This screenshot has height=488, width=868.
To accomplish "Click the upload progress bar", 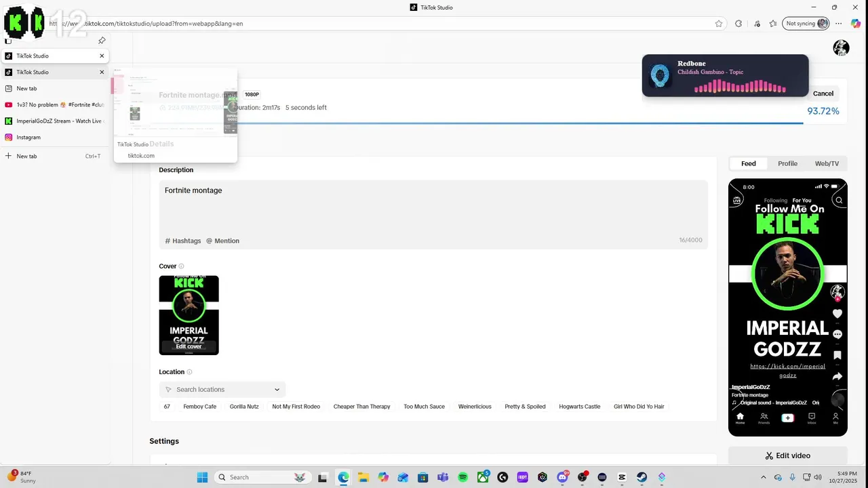I will (x=481, y=123).
